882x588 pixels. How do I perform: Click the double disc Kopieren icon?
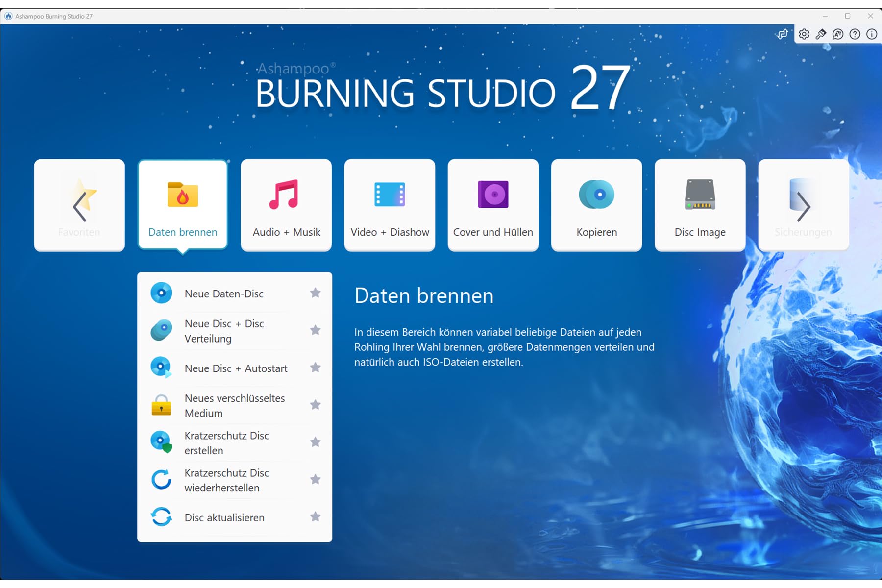(596, 195)
